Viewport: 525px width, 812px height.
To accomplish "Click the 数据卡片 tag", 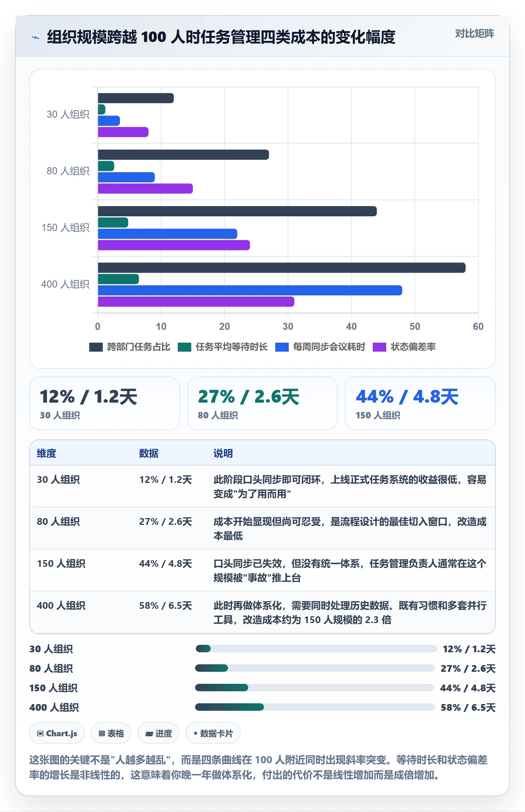I will (213, 733).
